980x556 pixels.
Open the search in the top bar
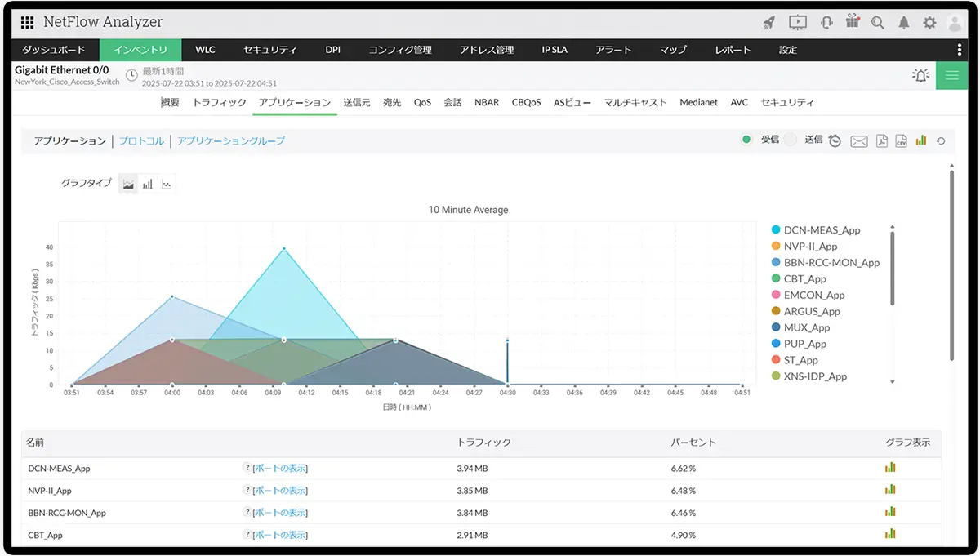(x=878, y=22)
